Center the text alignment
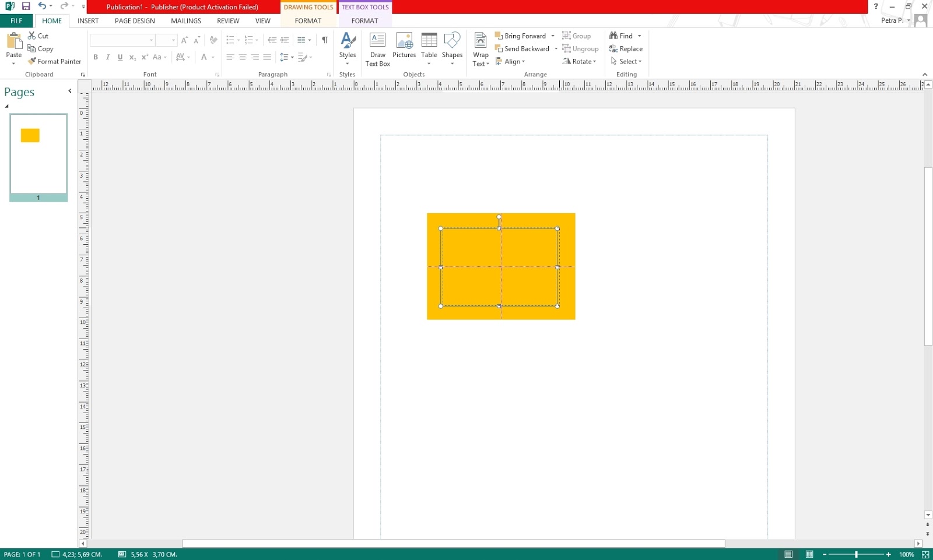 click(x=243, y=57)
